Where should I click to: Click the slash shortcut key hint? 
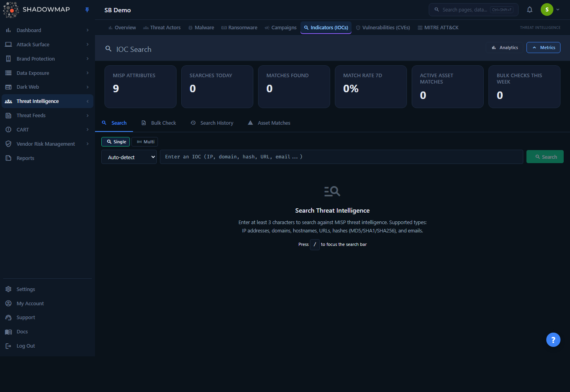click(x=315, y=244)
